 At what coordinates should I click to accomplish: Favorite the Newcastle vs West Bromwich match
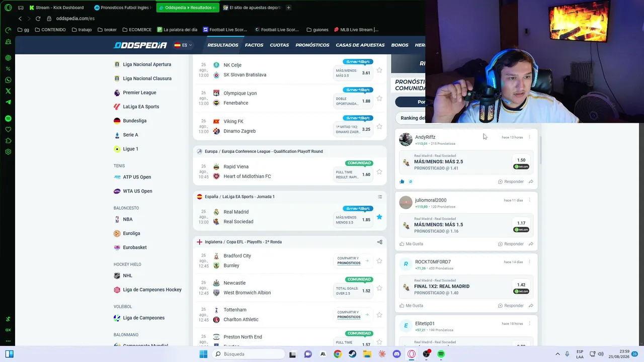(x=379, y=288)
